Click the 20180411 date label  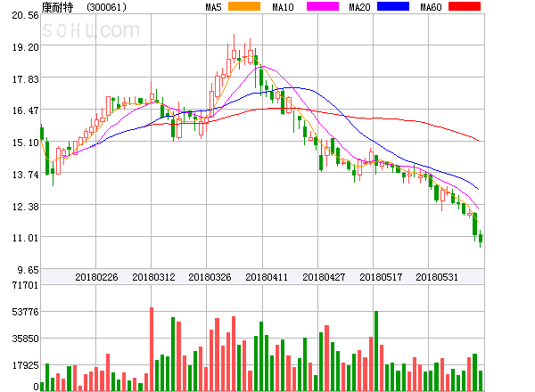[267, 277]
